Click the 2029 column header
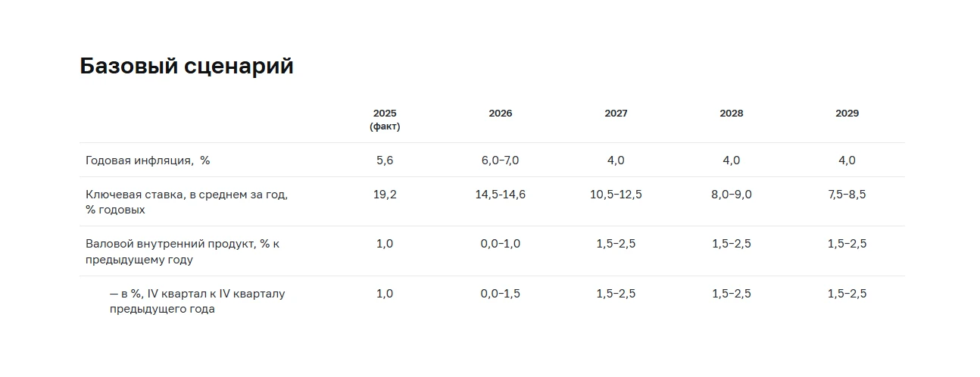Image resolution: width=980 pixels, height=377 pixels. click(x=847, y=114)
